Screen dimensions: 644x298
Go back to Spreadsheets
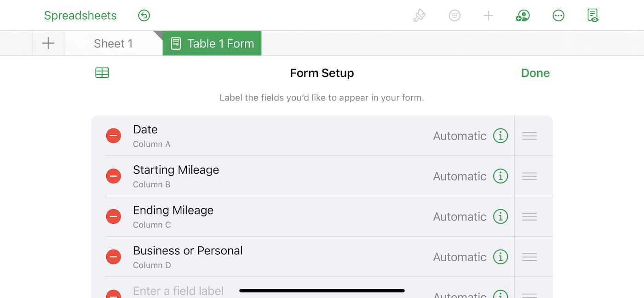[80, 16]
